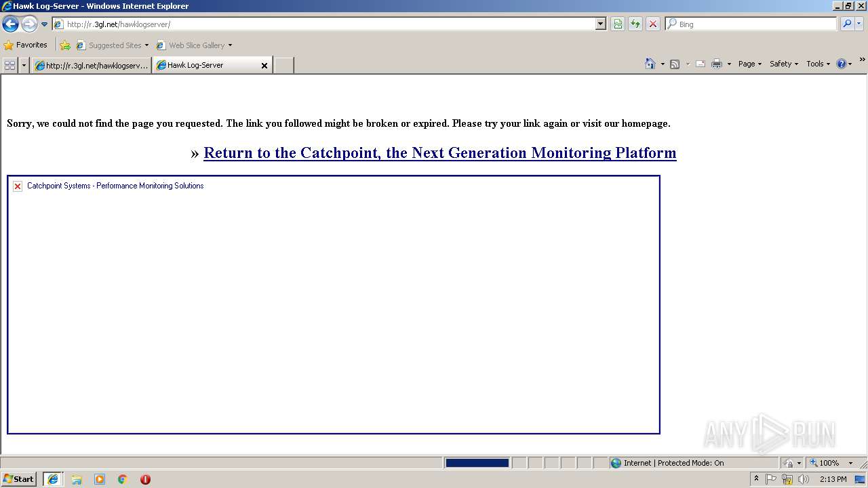The height and width of the screenshot is (488, 868).
Task: Click the Show desktop icon beside the clock
Action: click(860, 479)
